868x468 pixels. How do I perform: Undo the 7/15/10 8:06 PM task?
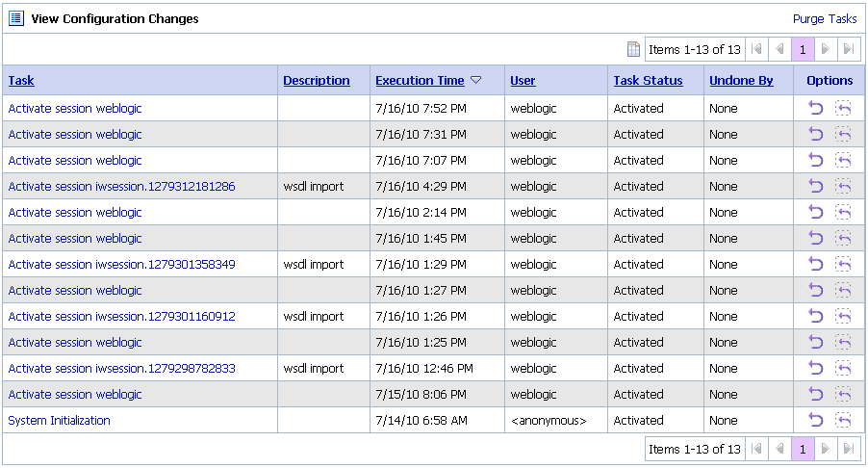816,395
